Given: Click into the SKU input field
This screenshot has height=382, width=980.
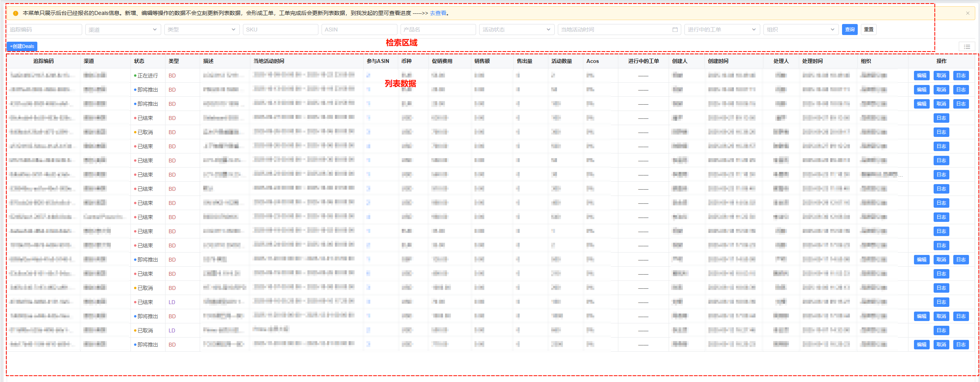Looking at the screenshot, I should pos(280,30).
